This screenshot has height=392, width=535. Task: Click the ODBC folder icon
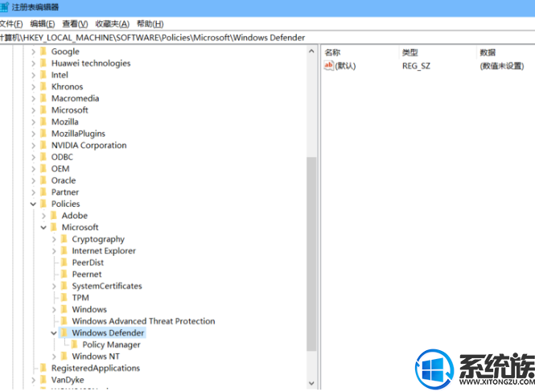pyautogui.click(x=43, y=157)
